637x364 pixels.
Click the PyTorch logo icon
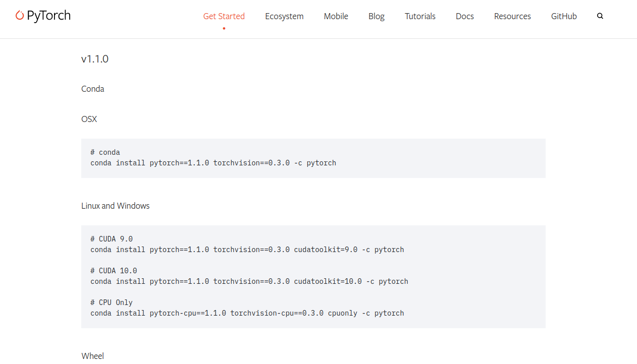click(19, 16)
